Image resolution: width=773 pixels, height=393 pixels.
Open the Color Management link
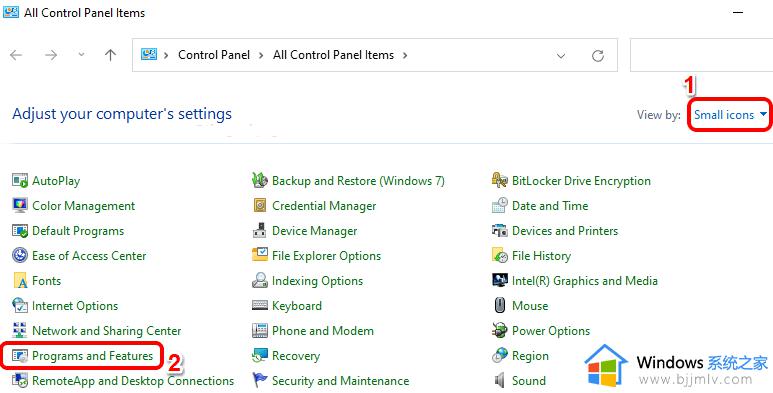(83, 206)
